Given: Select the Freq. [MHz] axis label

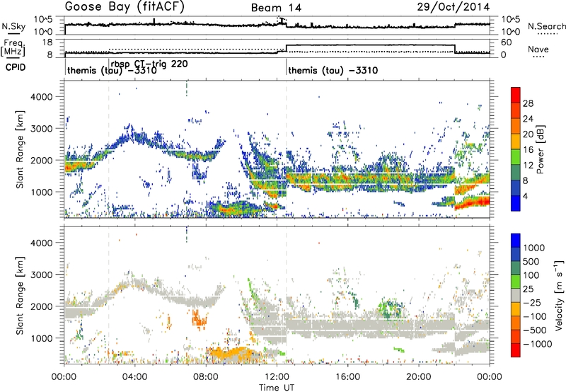Looking at the screenshot, I should (x=13, y=48).
